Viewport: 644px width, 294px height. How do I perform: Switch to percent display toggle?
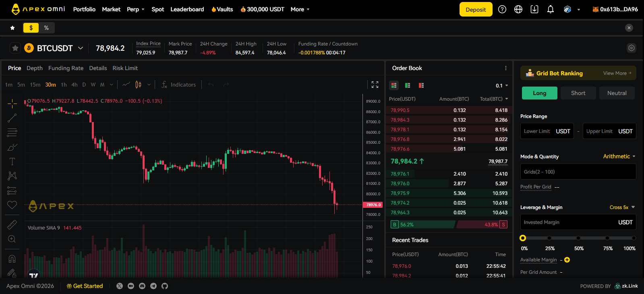click(46, 28)
